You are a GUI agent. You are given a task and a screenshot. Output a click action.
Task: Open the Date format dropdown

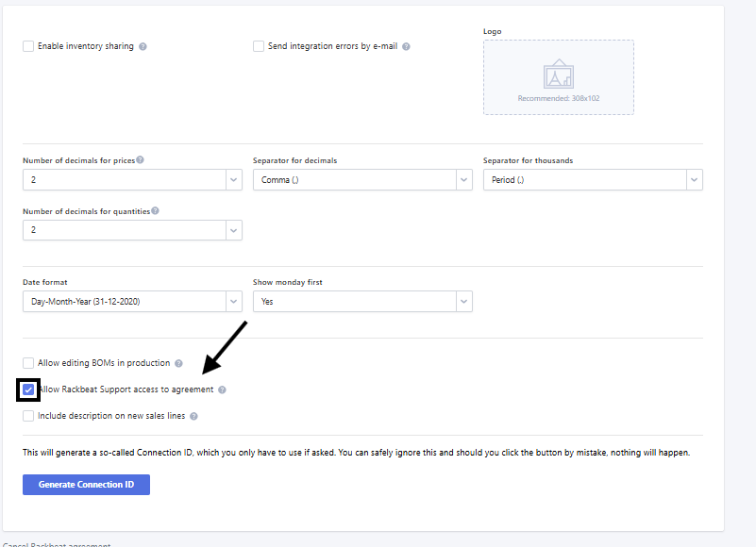[x=132, y=302]
